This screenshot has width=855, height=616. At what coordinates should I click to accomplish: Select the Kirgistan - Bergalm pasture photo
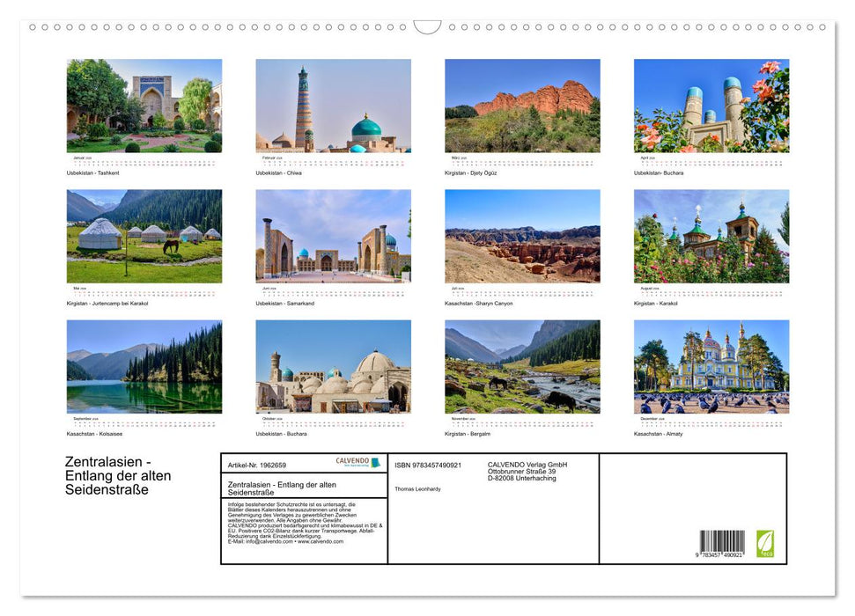(522, 366)
